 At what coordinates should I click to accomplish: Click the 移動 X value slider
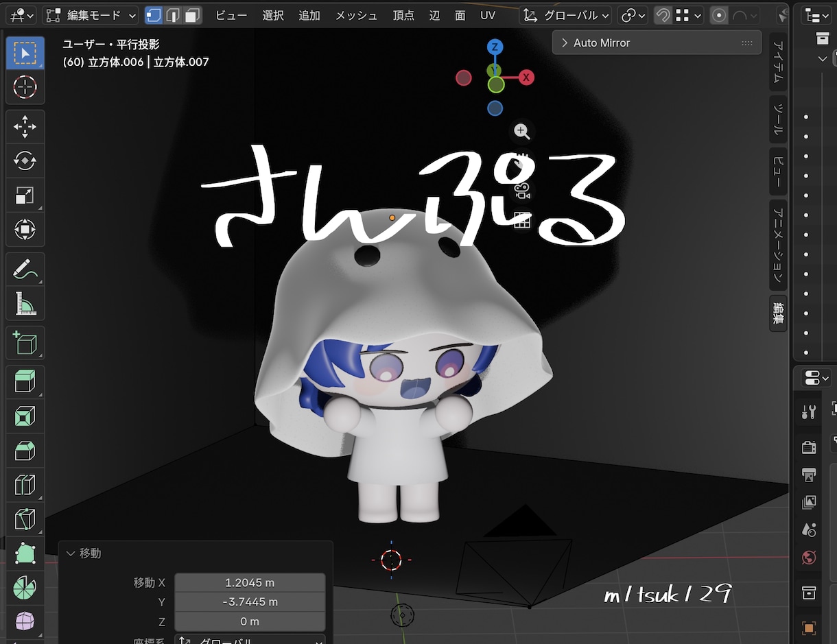point(250,582)
